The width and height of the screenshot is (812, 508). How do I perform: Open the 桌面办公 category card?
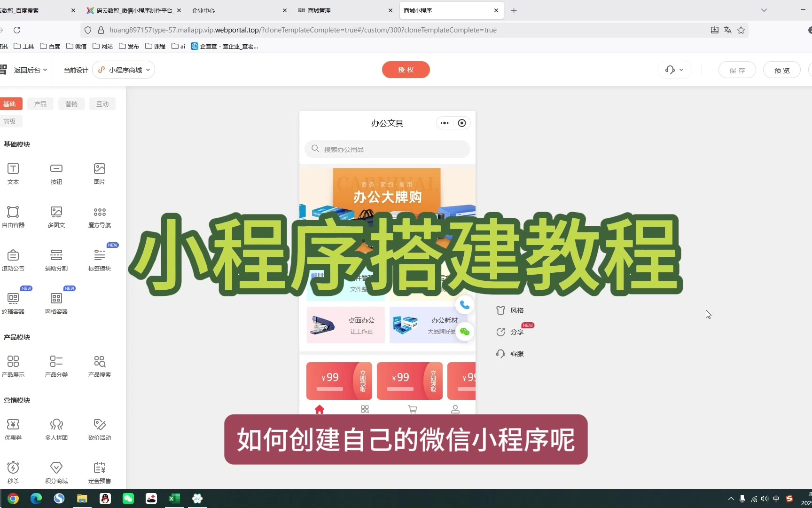click(346, 325)
